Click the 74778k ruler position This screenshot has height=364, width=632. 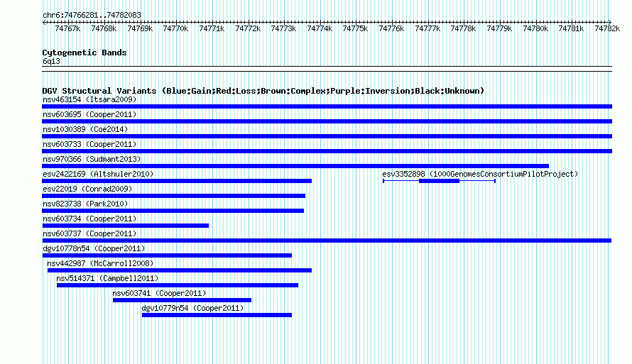tap(464, 28)
